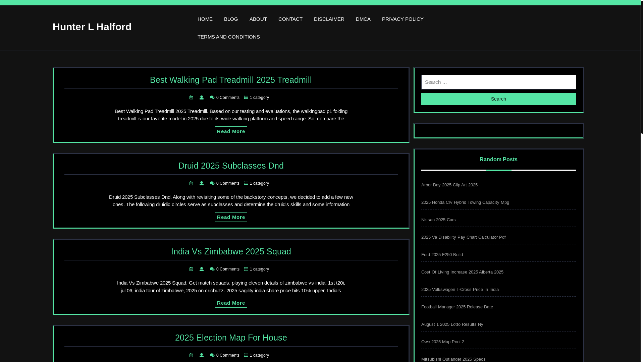Open 2025 Election Map For House post title
The height and width of the screenshot is (362, 644).
coord(231,338)
